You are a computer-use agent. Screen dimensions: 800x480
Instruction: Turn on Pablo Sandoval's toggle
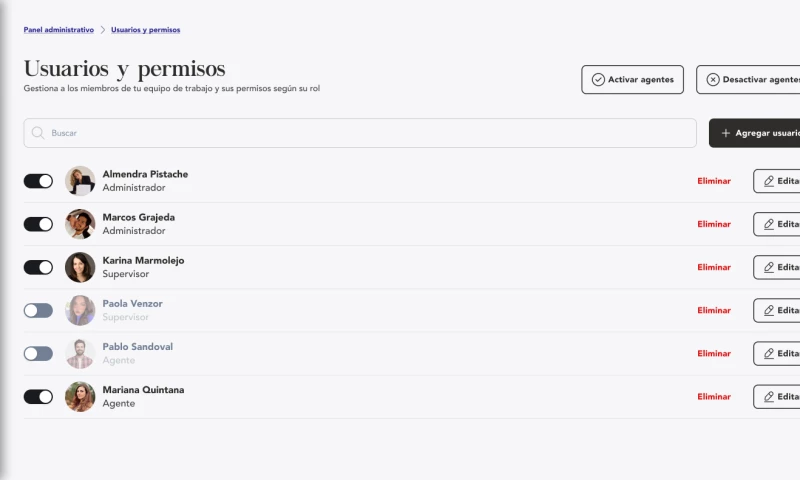point(38,353)
